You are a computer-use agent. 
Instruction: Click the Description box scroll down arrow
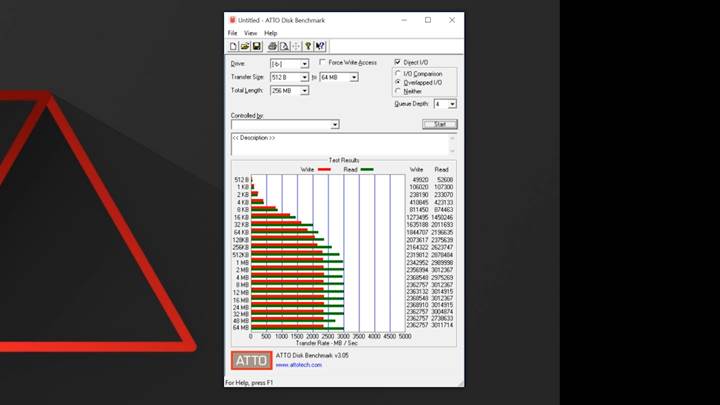pyautogui.click(x=452, y=151)
